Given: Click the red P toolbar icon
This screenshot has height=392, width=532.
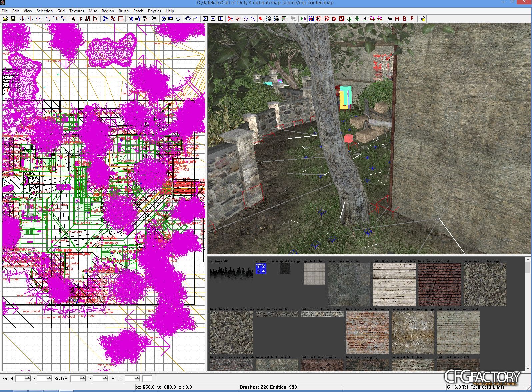Looking at the screenshot, I should point(412,19).
